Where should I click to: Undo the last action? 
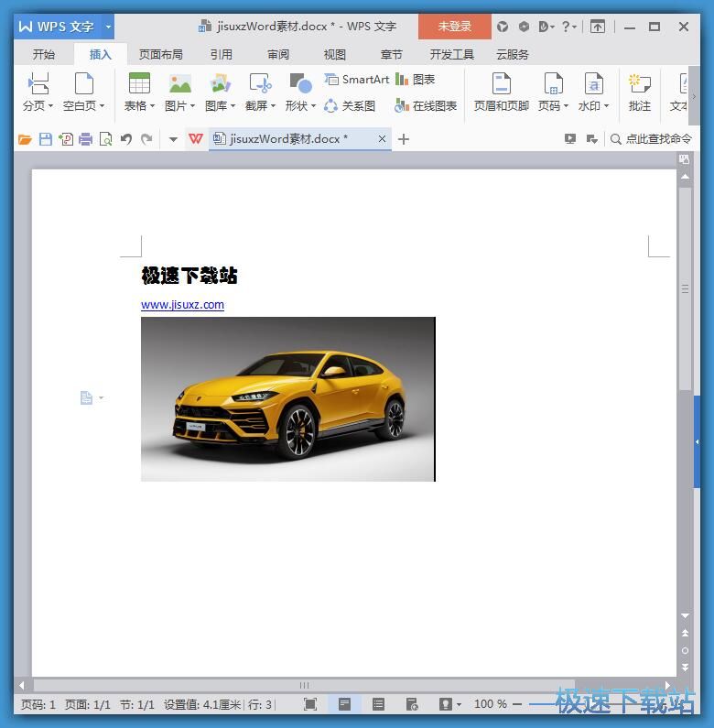click(126, 139)
